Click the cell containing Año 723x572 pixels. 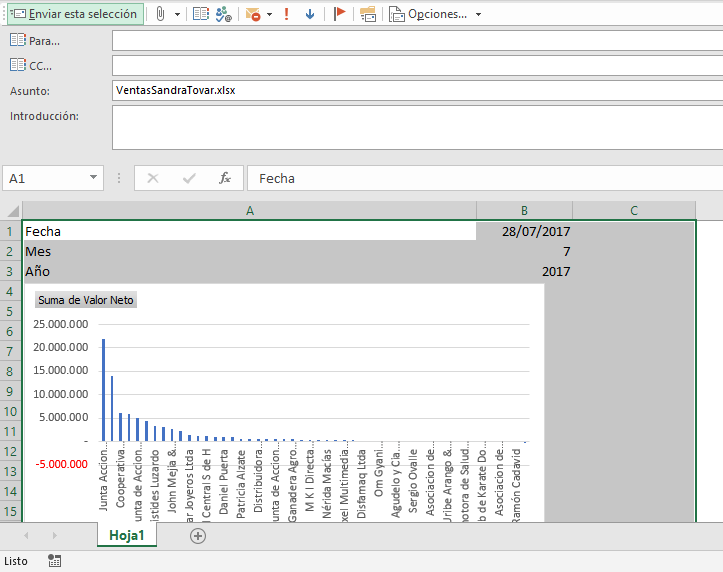tap(249, 271)
